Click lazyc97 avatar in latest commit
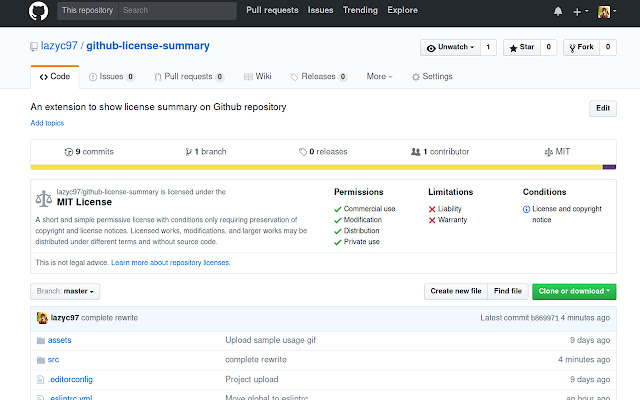The height and width of the screenshot is (400, 640). click(42, 317)
